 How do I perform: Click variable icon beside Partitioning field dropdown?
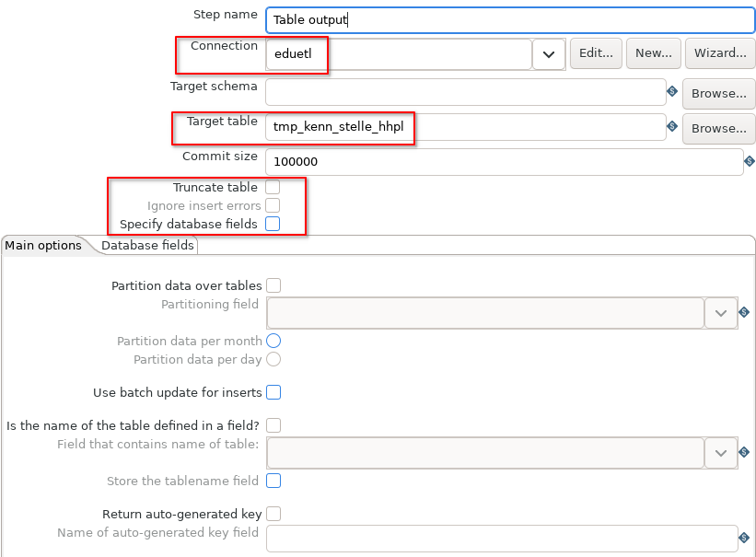(x=744, y=312)
